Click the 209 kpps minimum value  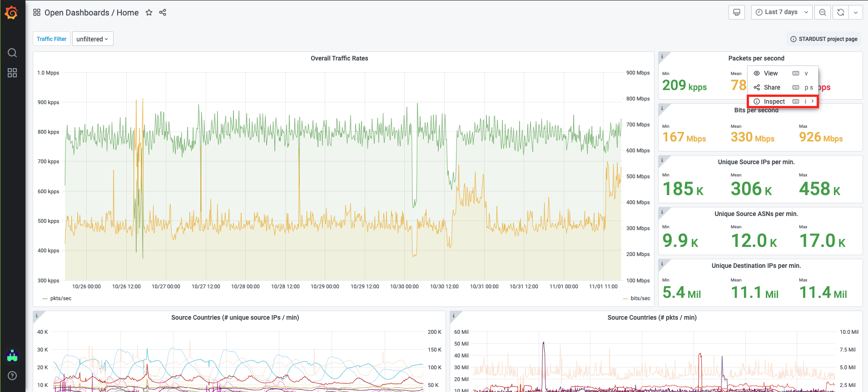click(x=684, y=85)
